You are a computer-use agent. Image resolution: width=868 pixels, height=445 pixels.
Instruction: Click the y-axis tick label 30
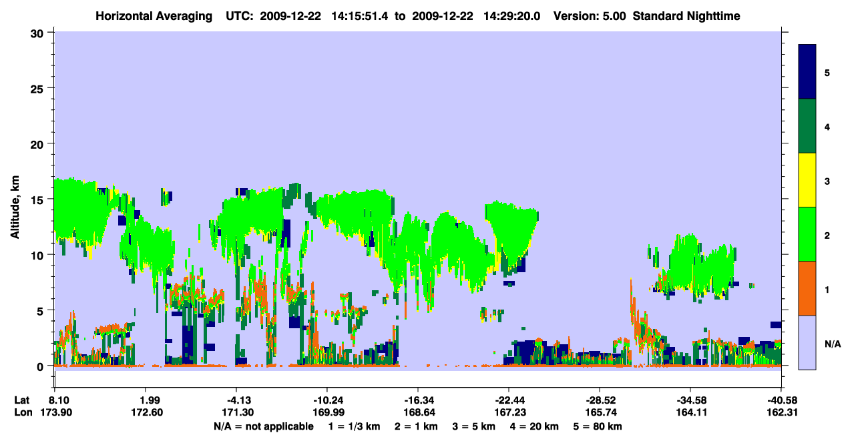(x=38, y=32)
